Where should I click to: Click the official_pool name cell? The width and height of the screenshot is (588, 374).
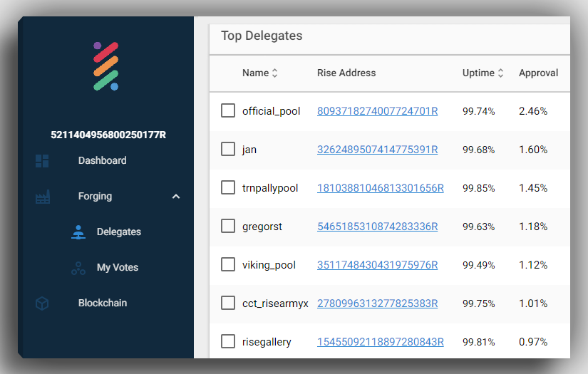(271, 111)
